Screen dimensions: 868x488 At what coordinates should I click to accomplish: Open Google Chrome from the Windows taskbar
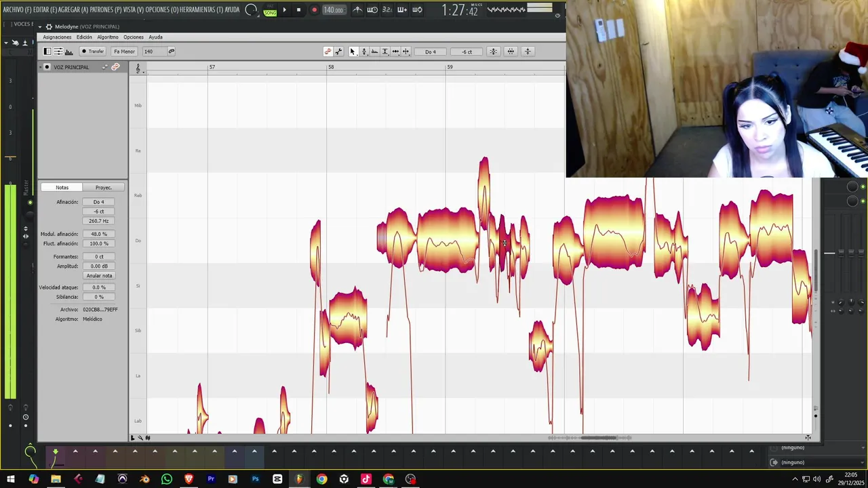click(321, 479)
